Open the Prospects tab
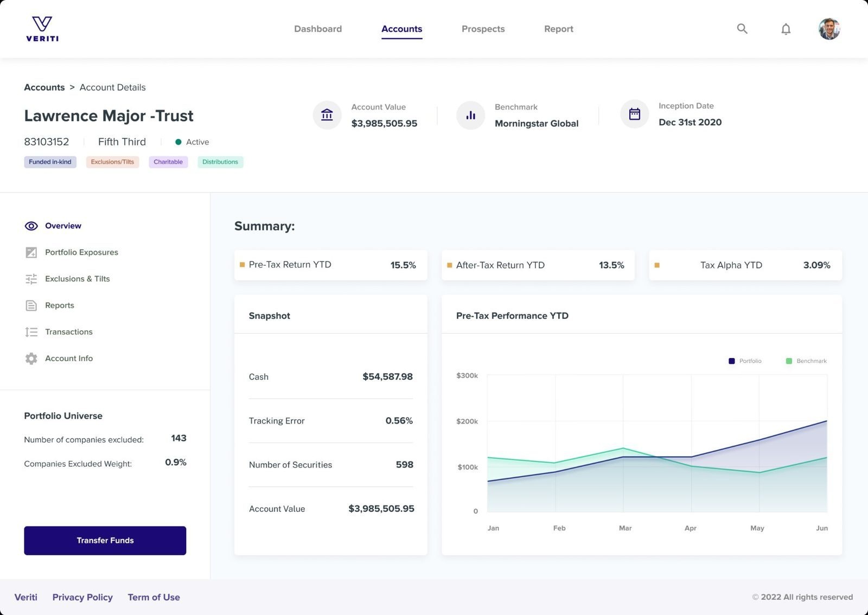The height and width of the screenshot is (615, 868). point(483,29)
